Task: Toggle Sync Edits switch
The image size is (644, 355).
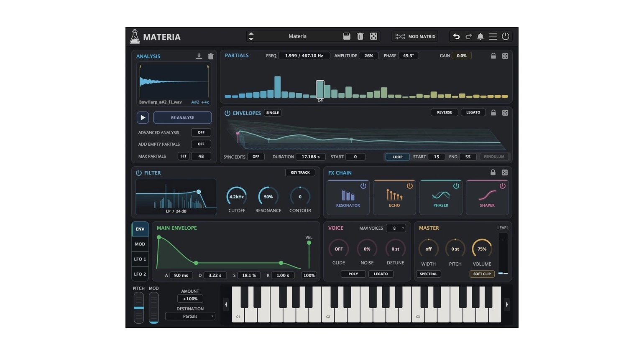Action: [x=256, y=157]
